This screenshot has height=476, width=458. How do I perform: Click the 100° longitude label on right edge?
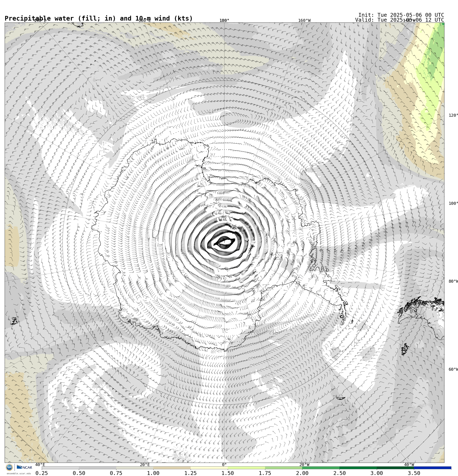click(x=453, y=204)
